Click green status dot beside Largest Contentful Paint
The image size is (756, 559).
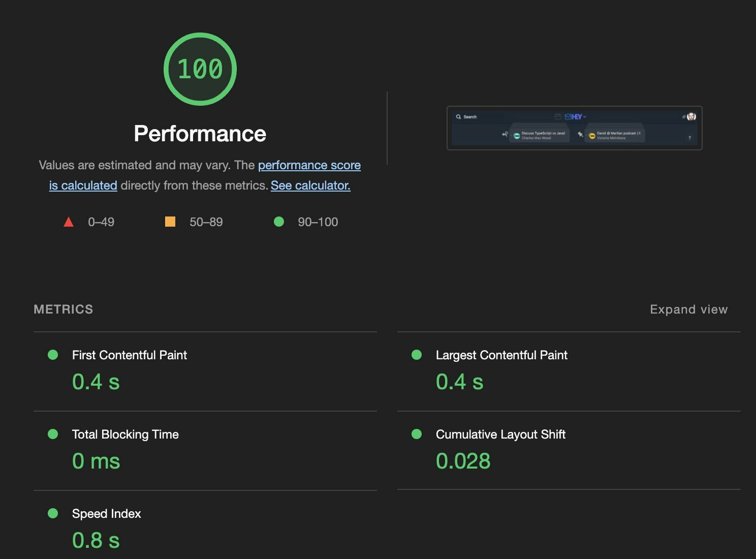pos(417,355)
